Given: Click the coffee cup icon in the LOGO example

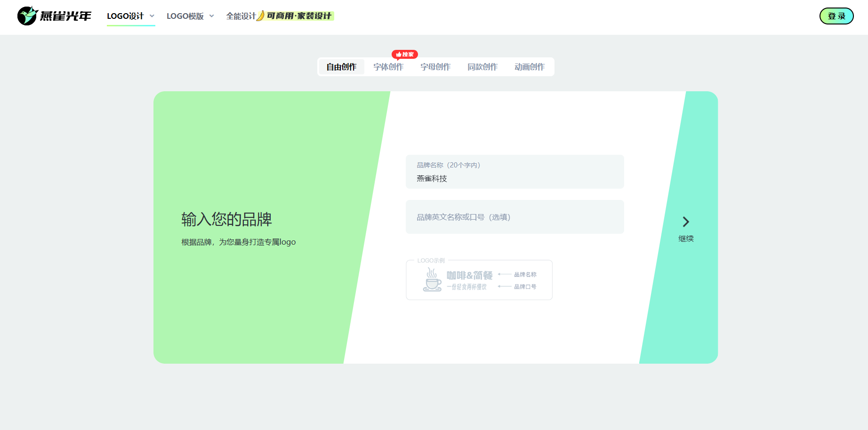Looking at the screenshot, I should pos(432,279).
